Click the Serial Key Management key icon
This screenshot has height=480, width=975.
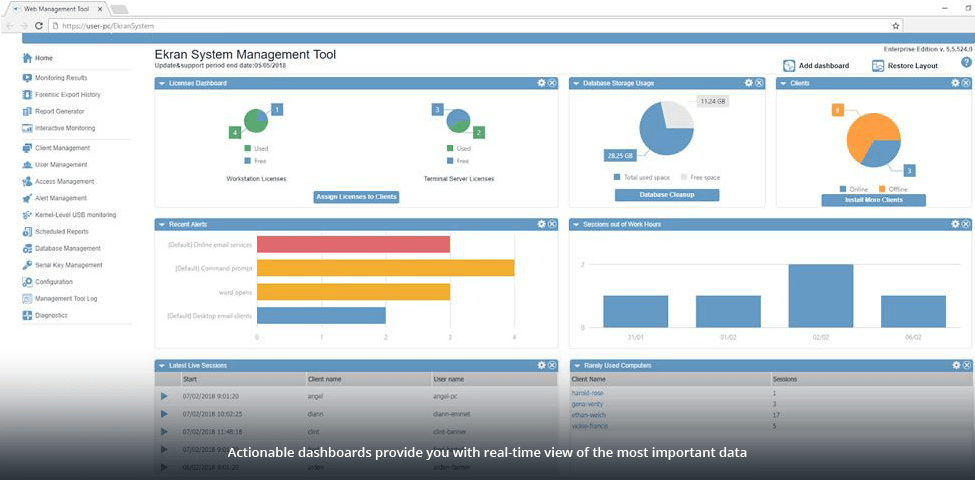pos(27,265)
